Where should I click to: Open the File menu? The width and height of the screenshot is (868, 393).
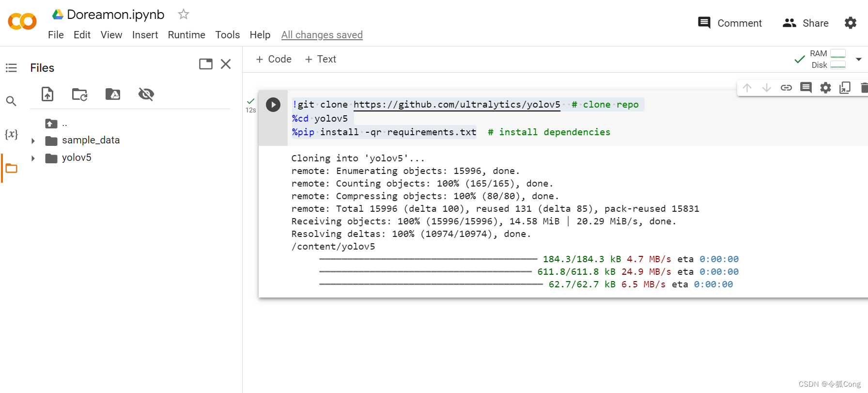click(x=56, y=35)
